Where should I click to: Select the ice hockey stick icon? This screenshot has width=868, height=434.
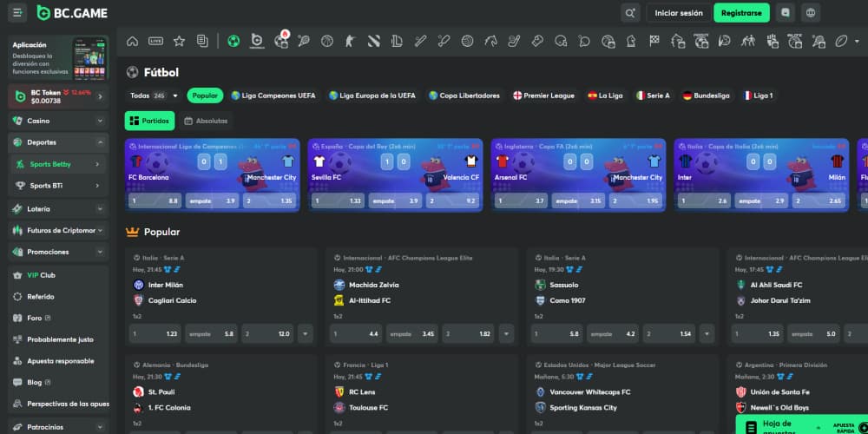[514, 41]
